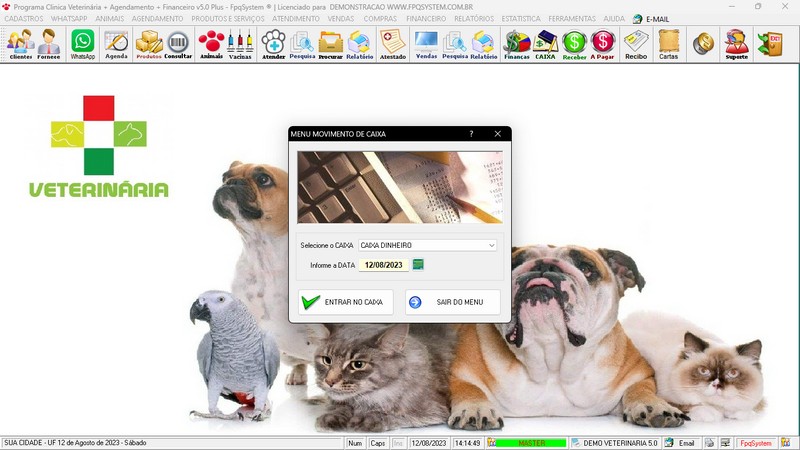Open the FINANCEIRO menu

426,19
